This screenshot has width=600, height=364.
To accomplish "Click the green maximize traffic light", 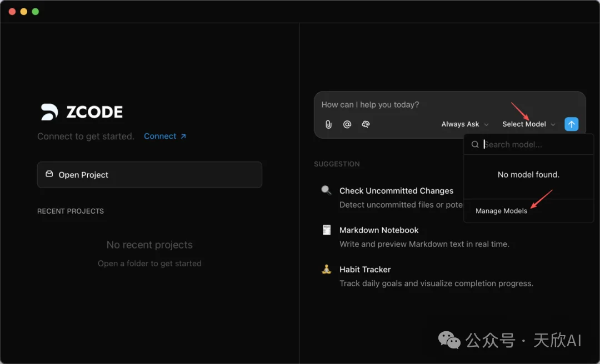I will coord(36,11).
